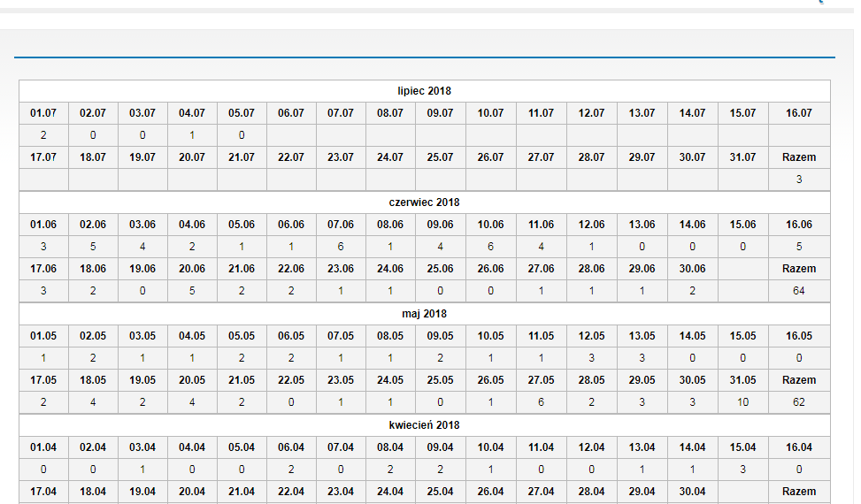861x504 pixels.
Task: Open the value under 29.06
Action: (642, 291)
